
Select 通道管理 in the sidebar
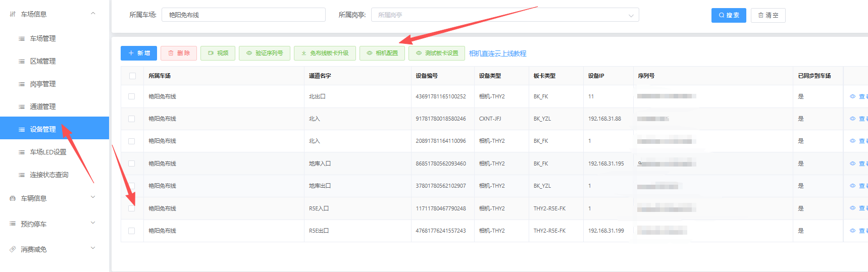pos(43,106)
